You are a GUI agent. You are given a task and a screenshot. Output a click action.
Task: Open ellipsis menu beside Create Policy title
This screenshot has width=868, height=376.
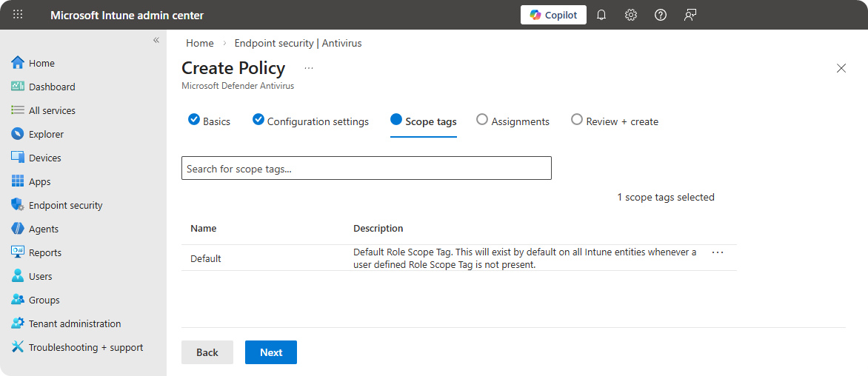point(309,68)
